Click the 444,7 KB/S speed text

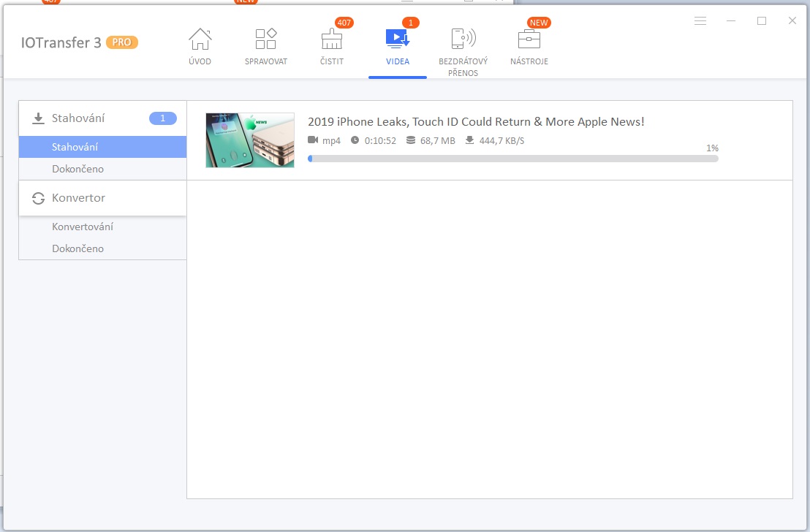coord(501,140)
